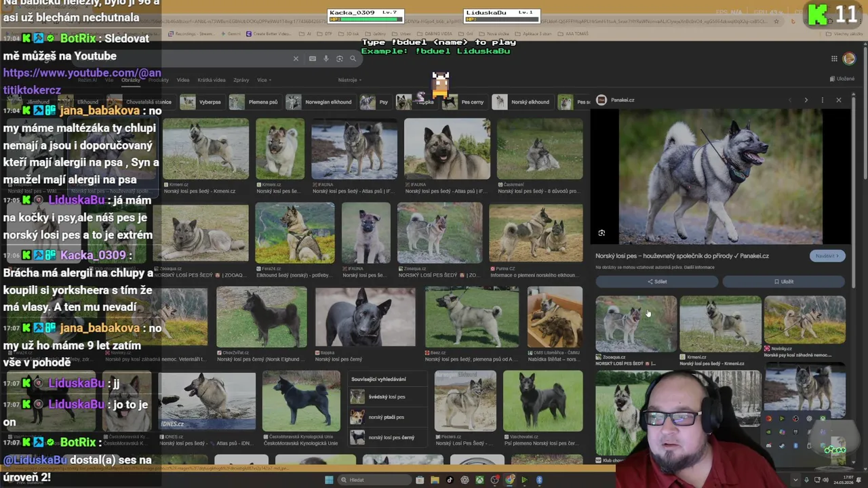The height and width of the screenshot is (488, 868).
Task: Open TikTok from the taskbar
Action: 450,480
